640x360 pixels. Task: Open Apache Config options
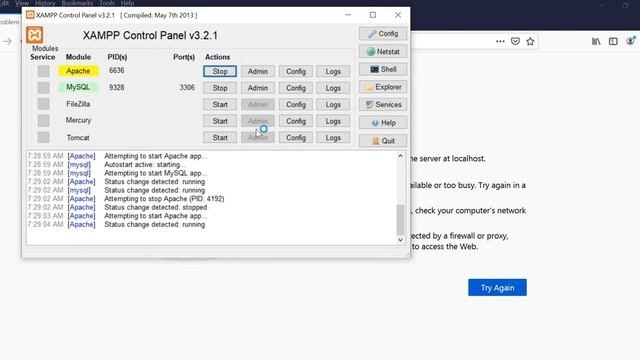pos(296,71)
